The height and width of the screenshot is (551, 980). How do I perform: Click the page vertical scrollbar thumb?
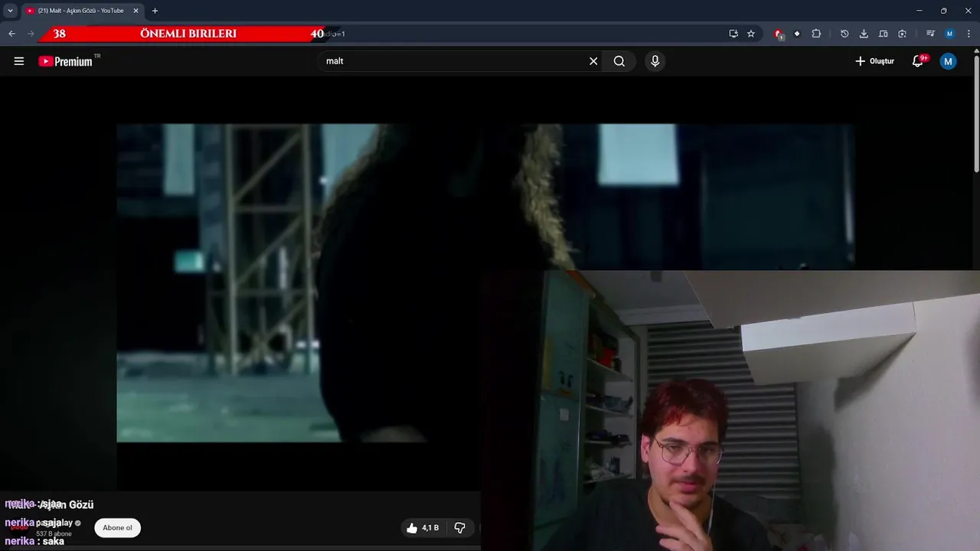976,115
